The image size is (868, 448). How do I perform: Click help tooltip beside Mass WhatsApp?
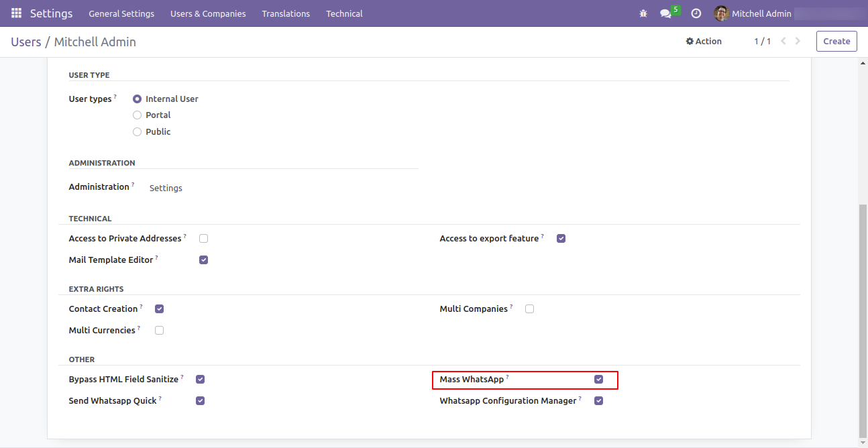pyautogui.click(x=507, y=378)
